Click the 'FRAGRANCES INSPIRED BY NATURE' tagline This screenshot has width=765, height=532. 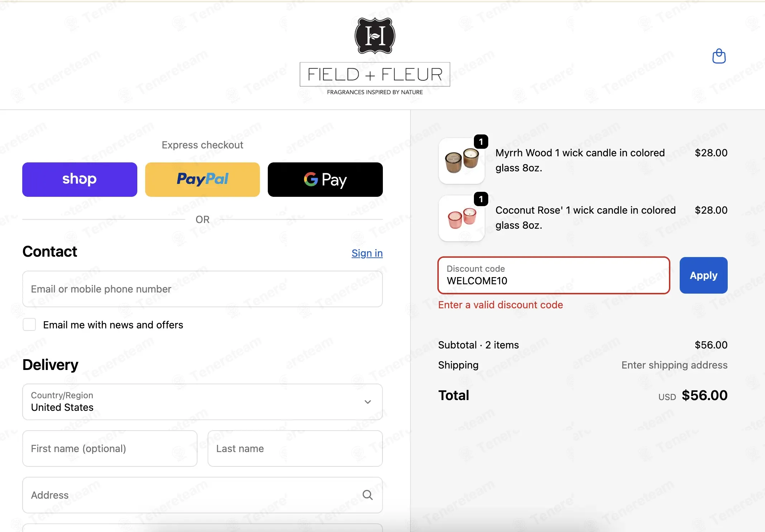point(375,92)
